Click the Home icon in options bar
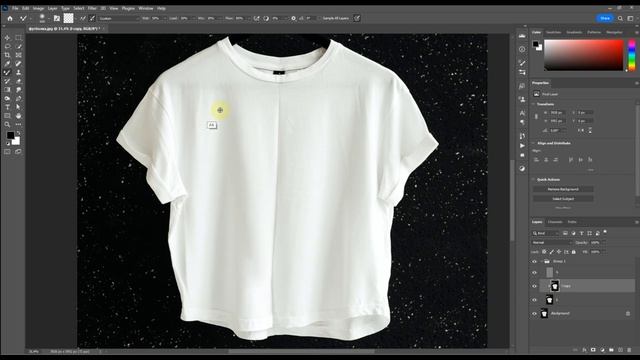Image resolution: width=640 pixels, height=360 pixels. pyautogui.click(x=10, y=18)
